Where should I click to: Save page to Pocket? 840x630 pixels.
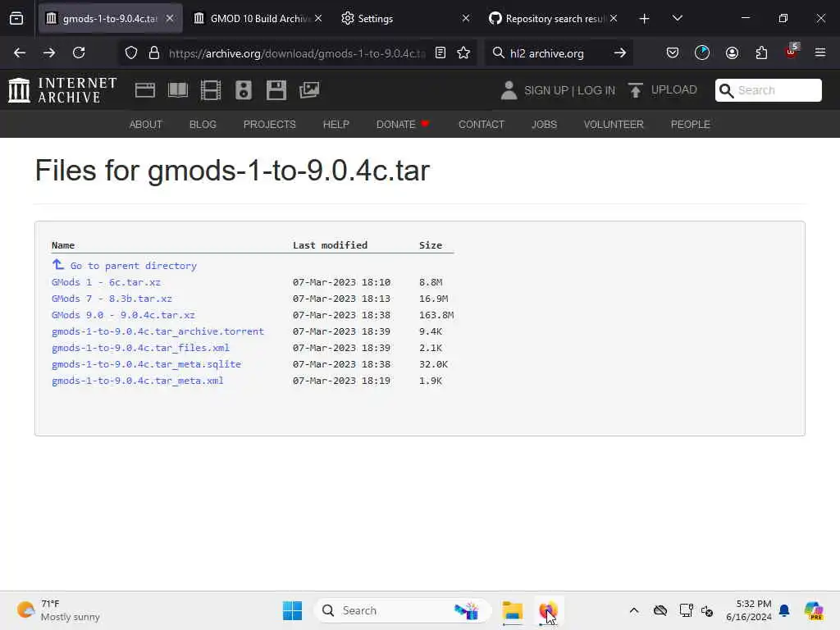(673, 52)
